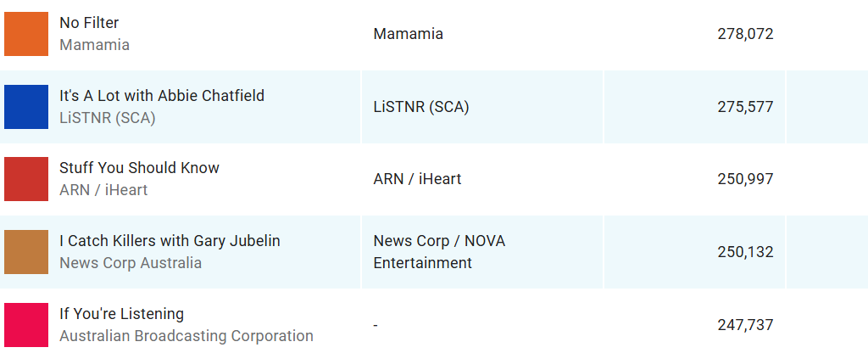
Task: Click Australian Broadcasting Corporation publisher subtitle
Action: pyautogui.click(x=186, y=336)
